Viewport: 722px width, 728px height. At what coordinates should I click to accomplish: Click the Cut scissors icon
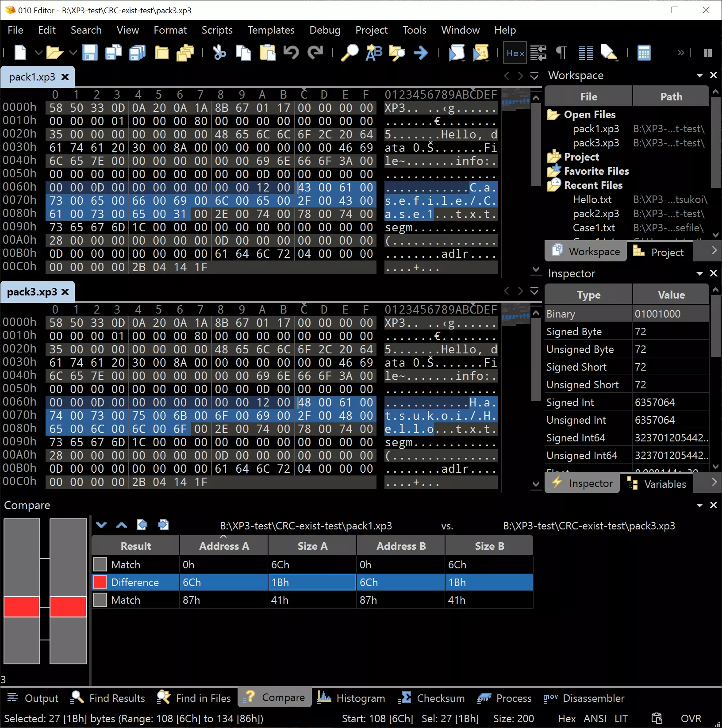219,53
